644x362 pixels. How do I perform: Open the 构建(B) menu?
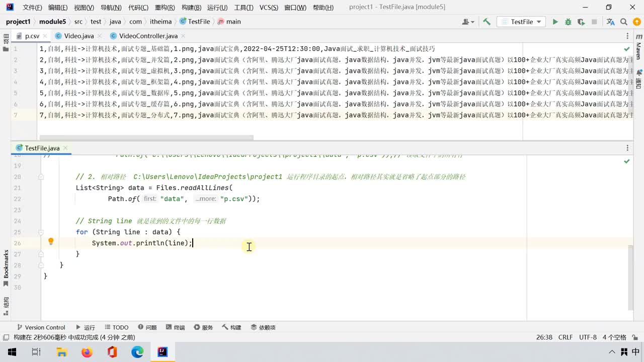[x=191, y=8]
